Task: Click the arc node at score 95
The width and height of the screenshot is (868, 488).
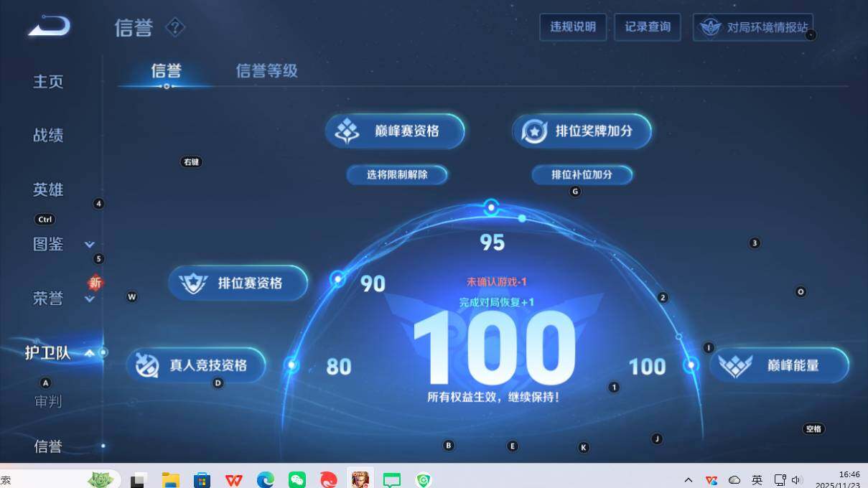Action: 491,208
